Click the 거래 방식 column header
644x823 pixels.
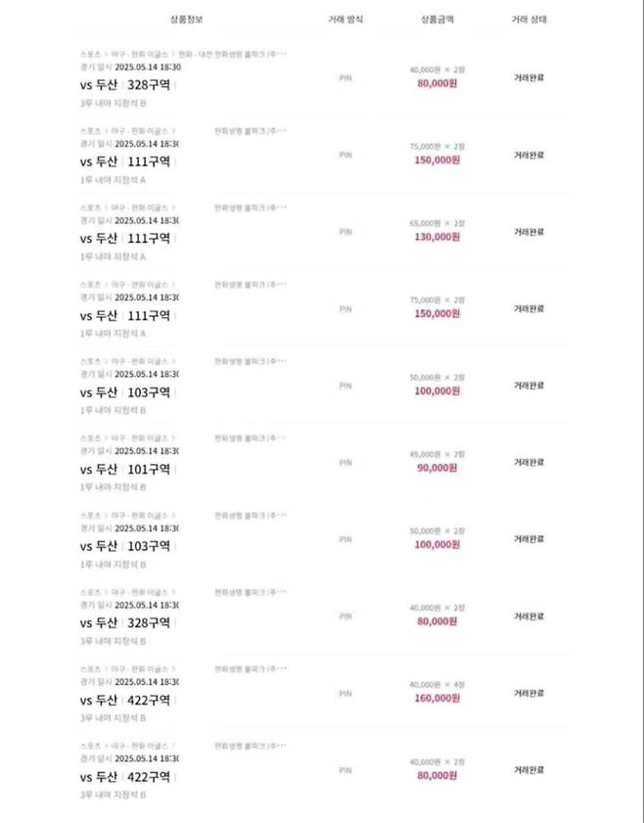click(x=346, y=19)
